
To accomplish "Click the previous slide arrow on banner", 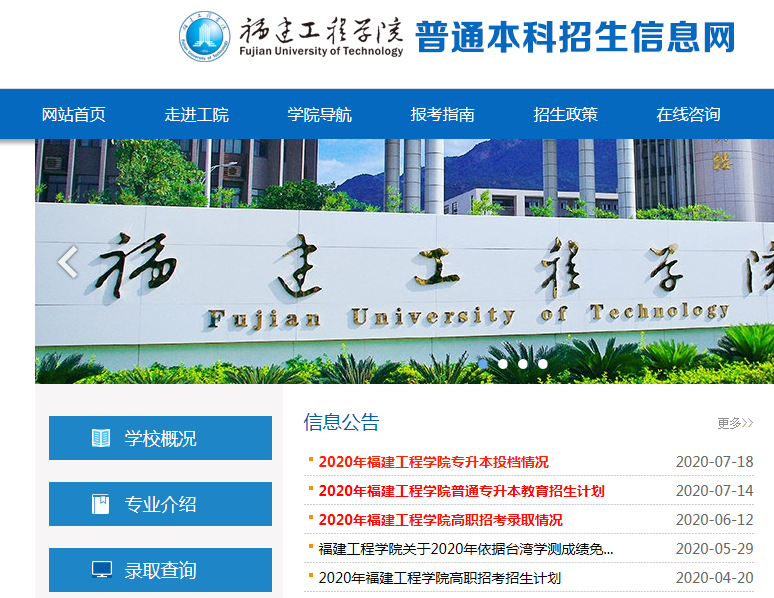I will point(68,262).
